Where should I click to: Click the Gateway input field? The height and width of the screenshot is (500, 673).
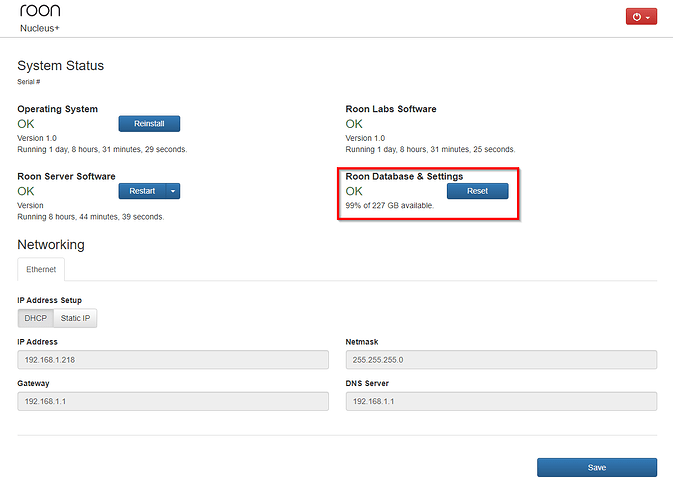click(x=173, y=401)
